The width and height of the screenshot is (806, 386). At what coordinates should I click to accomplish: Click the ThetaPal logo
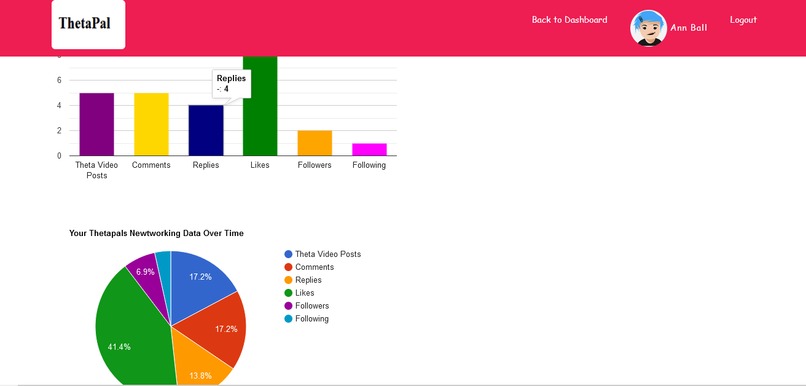point(88,24)
